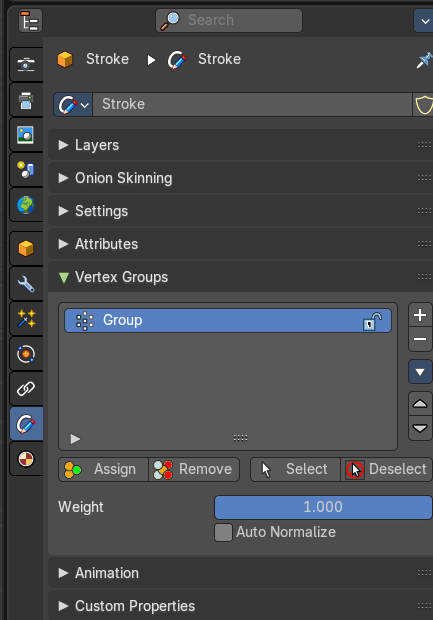
Task: Open the Material properties tab
Action: pos(26,459)
